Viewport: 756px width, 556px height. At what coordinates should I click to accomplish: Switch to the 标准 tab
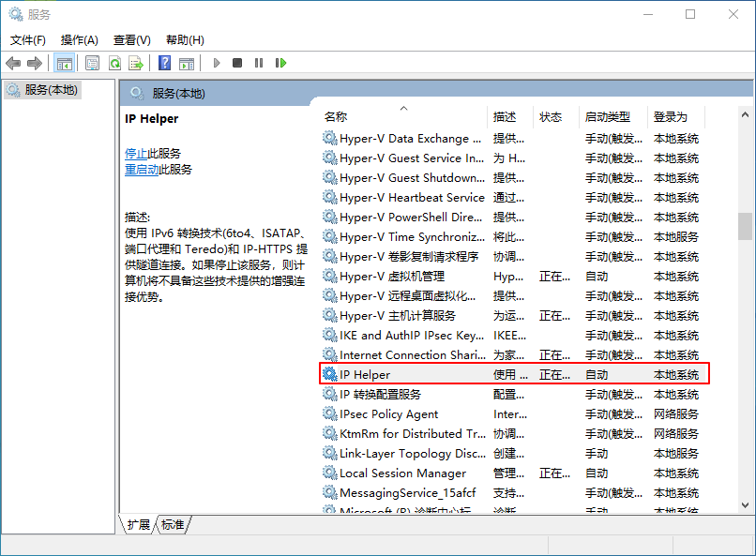coord(172,525)
